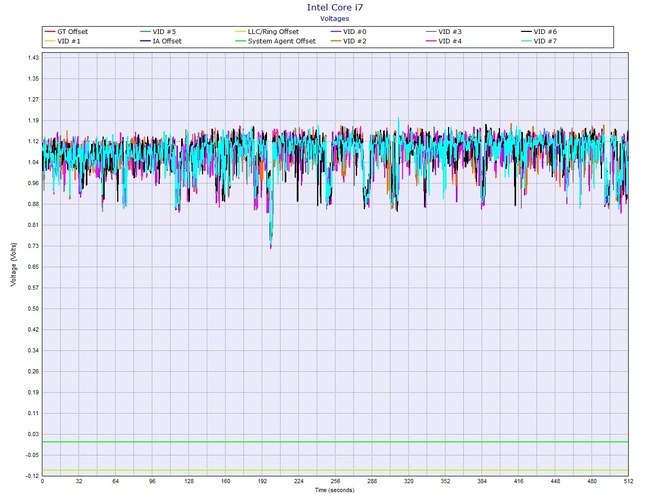Click the 0.73 value on voltage axis
The image size is (670, 502).
[x=34, y=246]
